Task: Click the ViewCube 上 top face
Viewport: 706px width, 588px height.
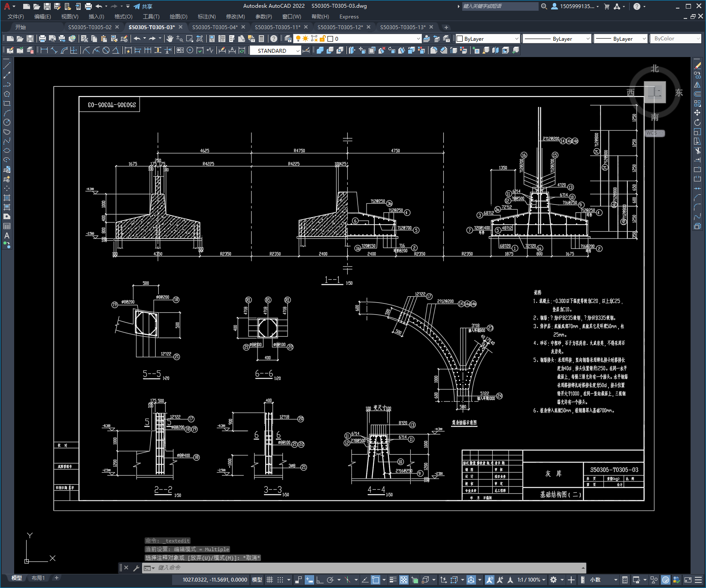Action: click(654, 92)
